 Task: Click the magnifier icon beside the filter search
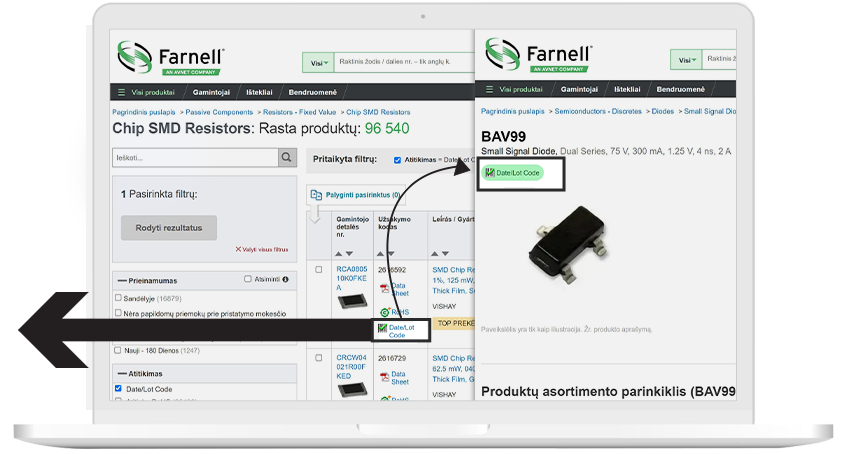(287, 158)
